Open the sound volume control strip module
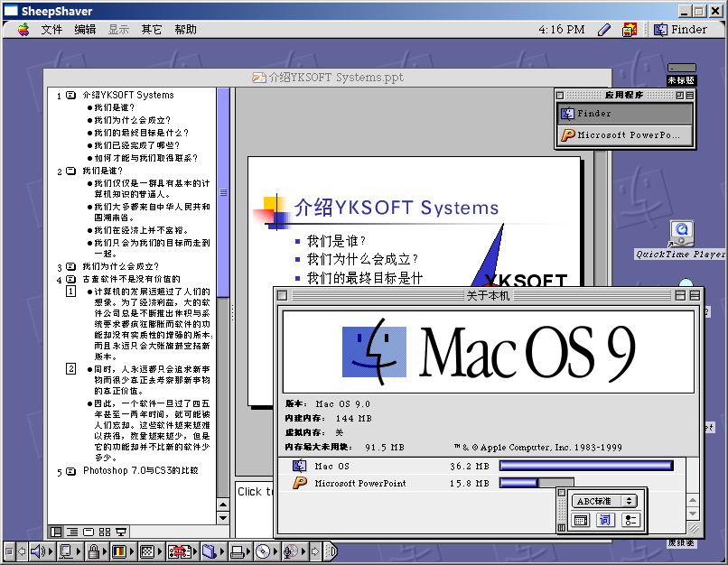This screenshot has height=565, width=728. [42, 551]
